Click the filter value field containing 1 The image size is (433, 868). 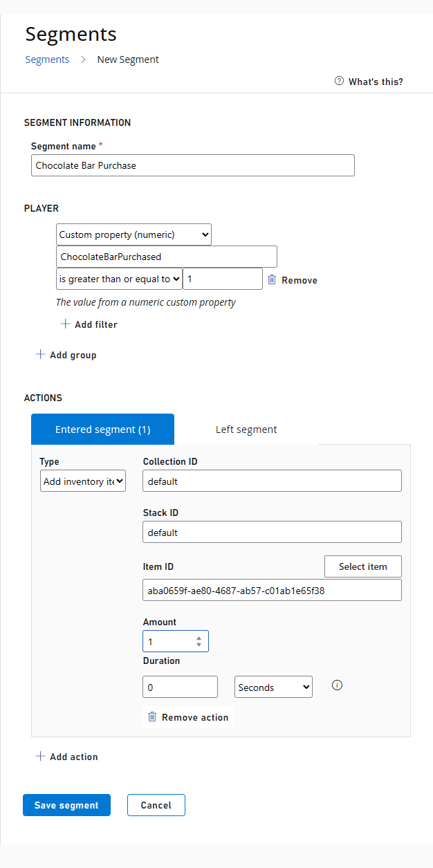click(223, 279)
